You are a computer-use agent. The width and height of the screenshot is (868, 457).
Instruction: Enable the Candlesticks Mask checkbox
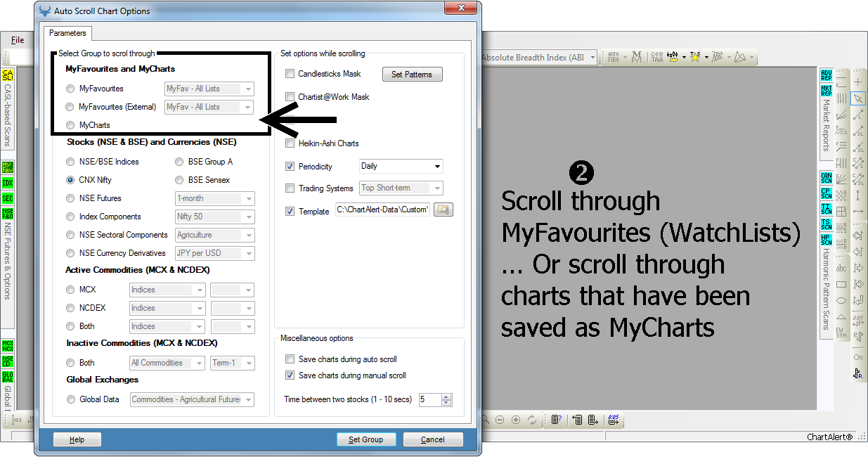(x=290, y=74)
